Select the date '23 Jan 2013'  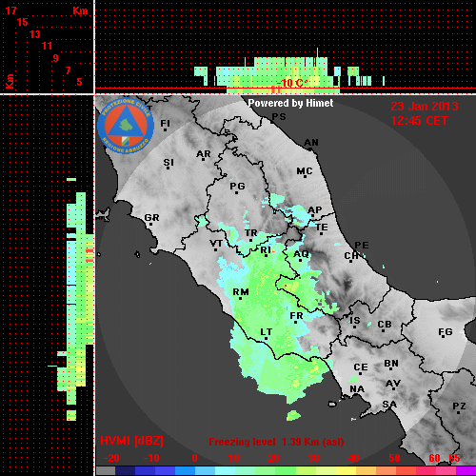coord(425,107)
